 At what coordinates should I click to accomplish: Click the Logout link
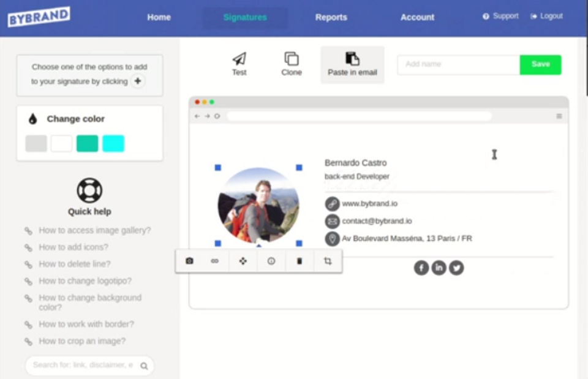[547, 16]
